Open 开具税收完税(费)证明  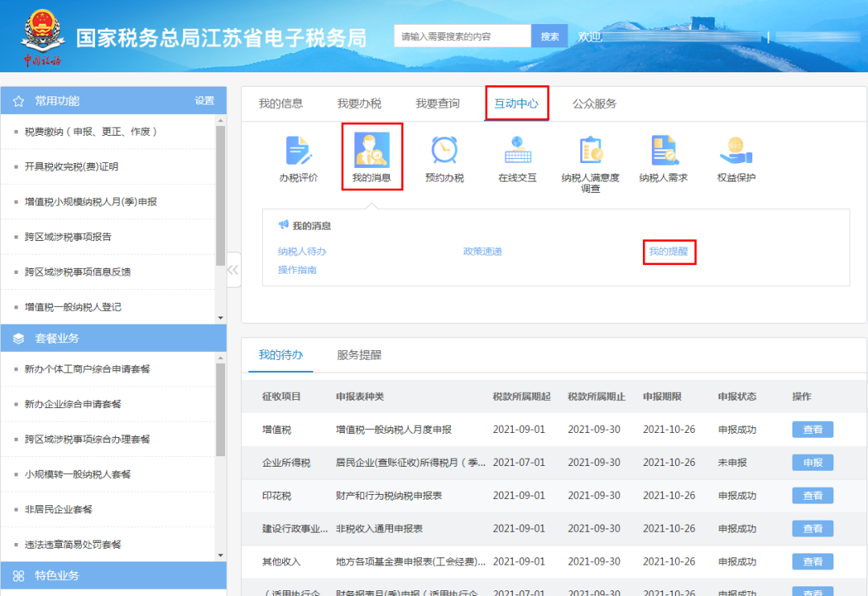click(72, 166)
